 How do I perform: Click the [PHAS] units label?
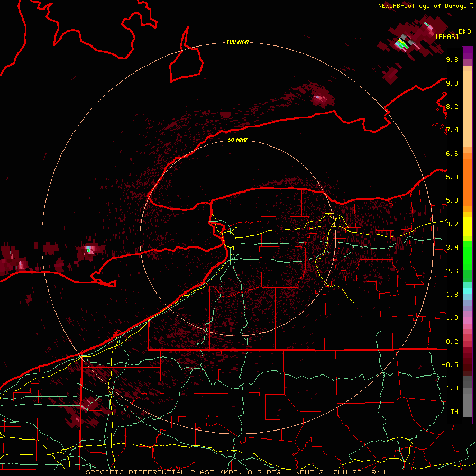447,37
